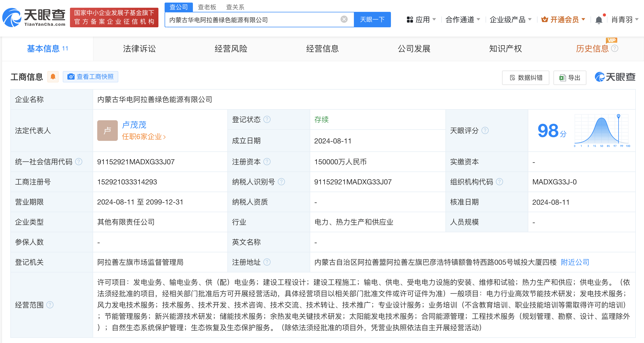The height and width of the screenshot is (343, 644).
Task: Click inside the company name search field
Action: tap(257, 19)
